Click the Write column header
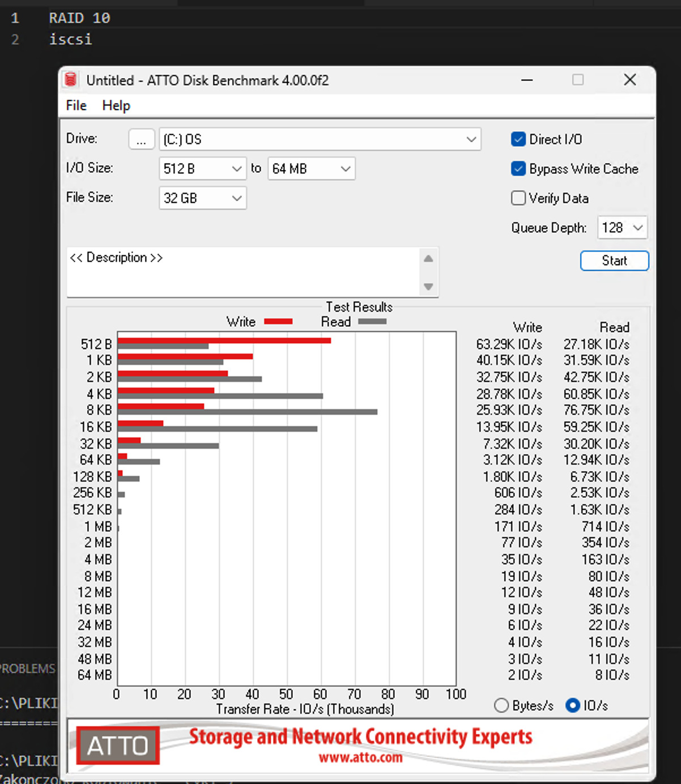 click(x=527, y=327)
